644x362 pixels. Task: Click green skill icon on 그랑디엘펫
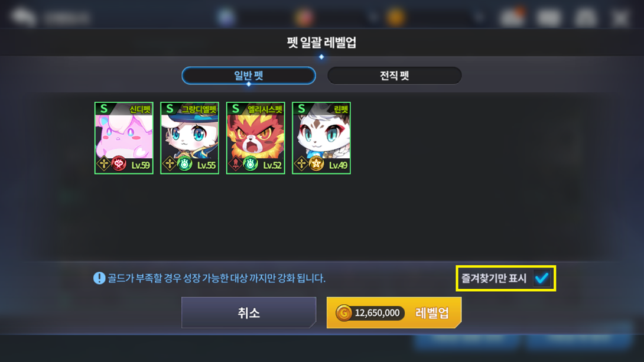pos(185,164)
